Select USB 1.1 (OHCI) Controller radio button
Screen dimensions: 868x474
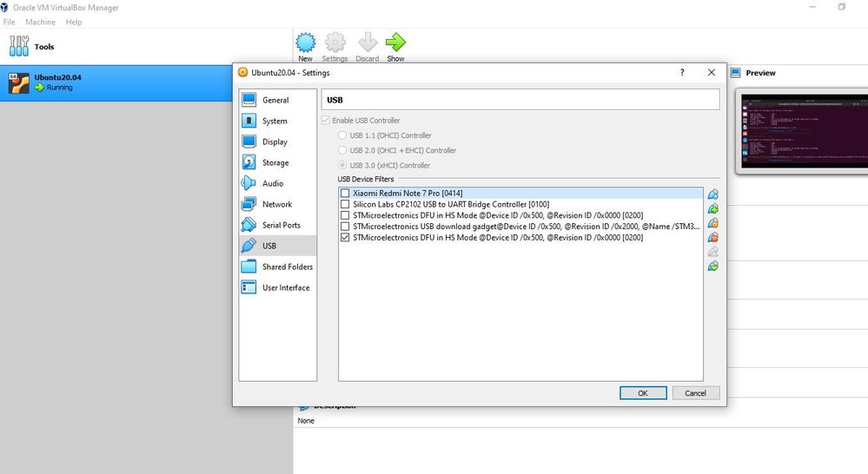click(342, 135)
